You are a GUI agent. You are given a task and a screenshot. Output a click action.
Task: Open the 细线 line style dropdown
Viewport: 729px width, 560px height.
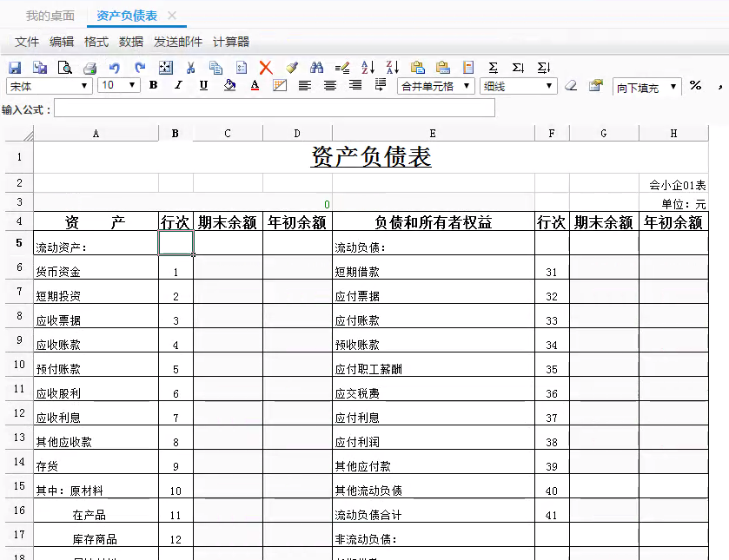point(519,86)
